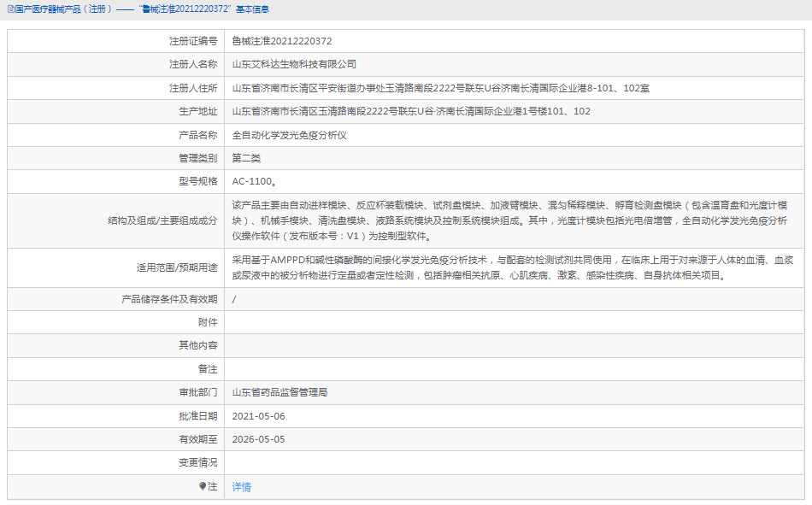The image size is (812, 505).
Task: Select the 生产地址 value ending 1号楼101、102
Action: [411, 111]
